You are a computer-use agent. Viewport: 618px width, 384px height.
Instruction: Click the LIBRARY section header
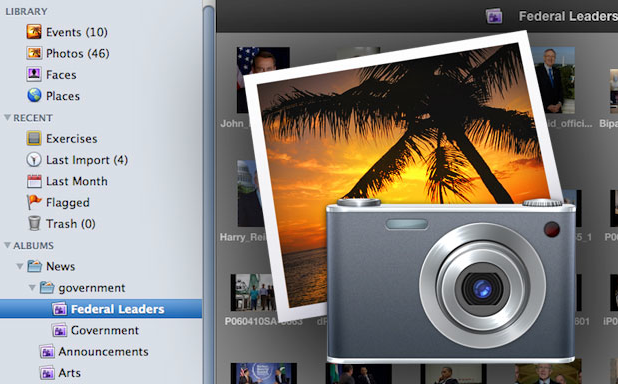point(26,11)
